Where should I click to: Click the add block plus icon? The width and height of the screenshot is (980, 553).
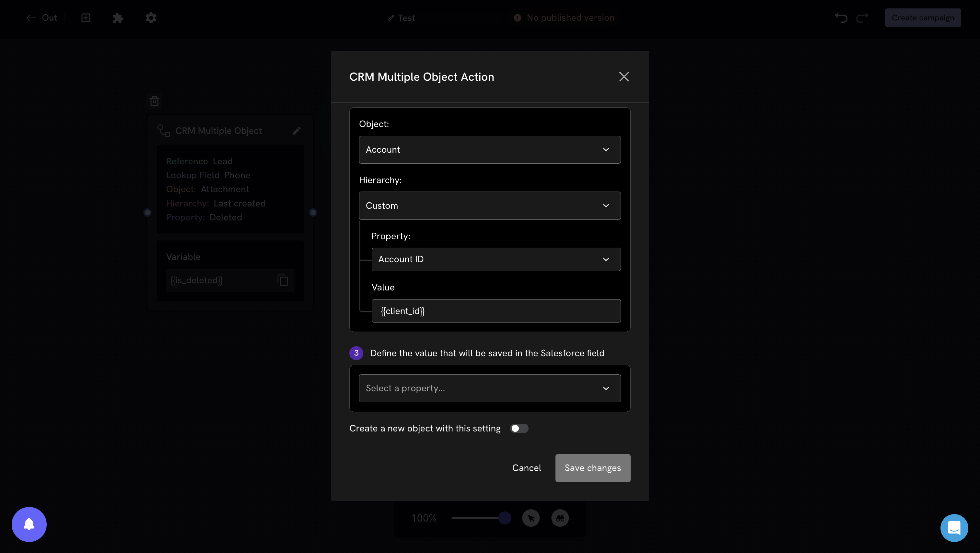(x=86, y=18)
